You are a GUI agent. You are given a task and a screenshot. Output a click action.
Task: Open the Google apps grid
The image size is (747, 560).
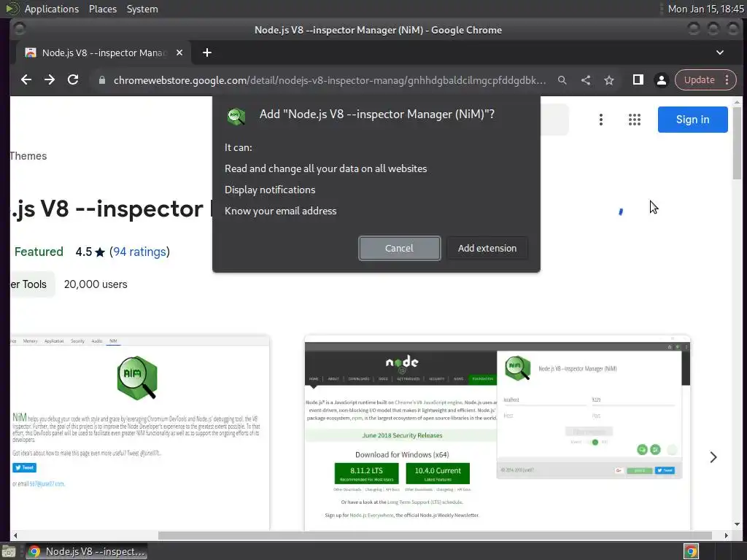click(x=634, y=120)
